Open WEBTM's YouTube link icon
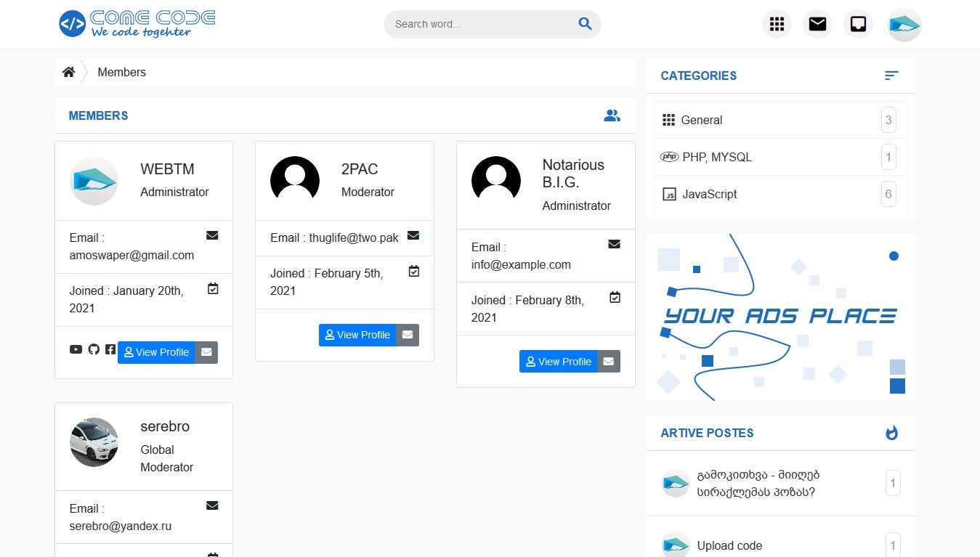The height and width of the screenshot is (557, 980). click(x=76, y=349)
